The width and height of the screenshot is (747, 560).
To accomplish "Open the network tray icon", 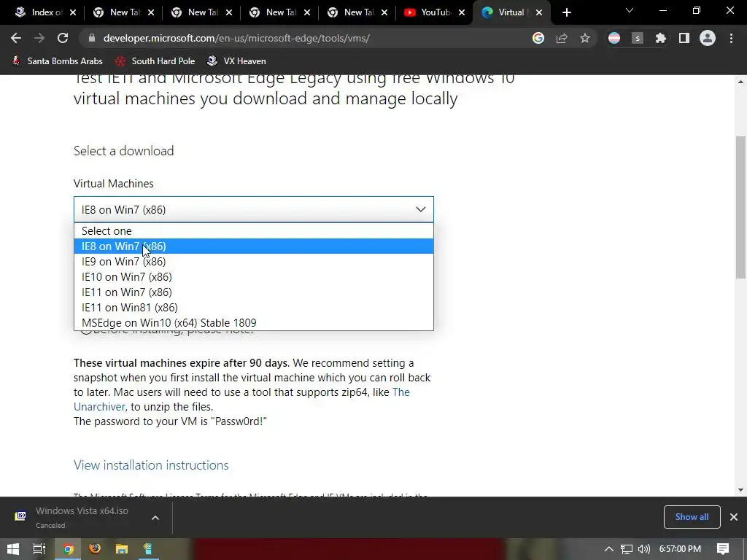I will (627, 549).
